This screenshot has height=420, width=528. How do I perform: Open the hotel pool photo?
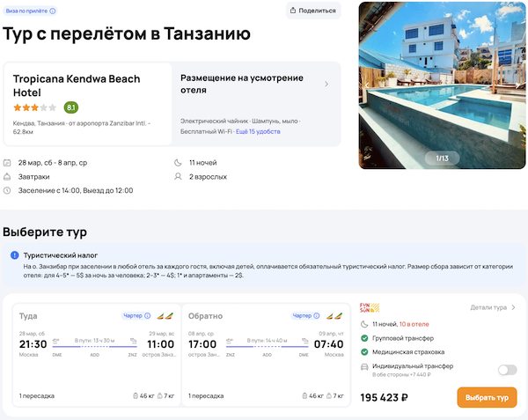[x=442, y=79]
